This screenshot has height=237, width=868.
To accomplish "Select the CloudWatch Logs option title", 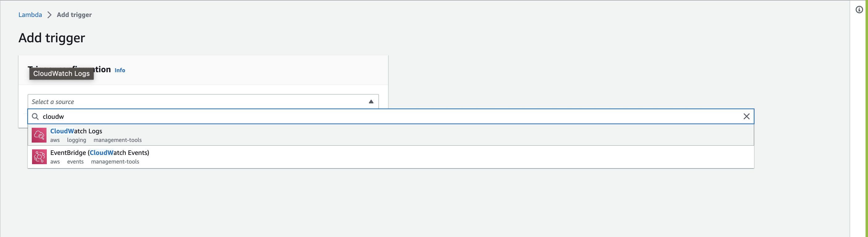I will click(76, 131).
